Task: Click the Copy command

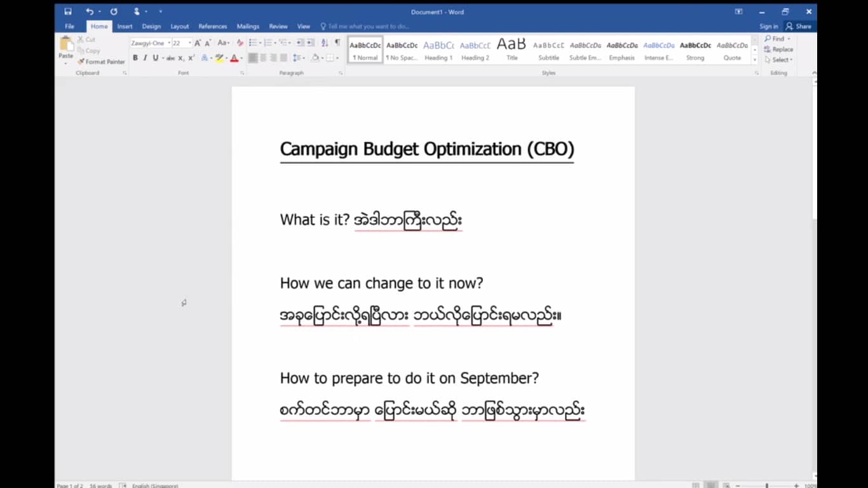Action: point(89,50)
